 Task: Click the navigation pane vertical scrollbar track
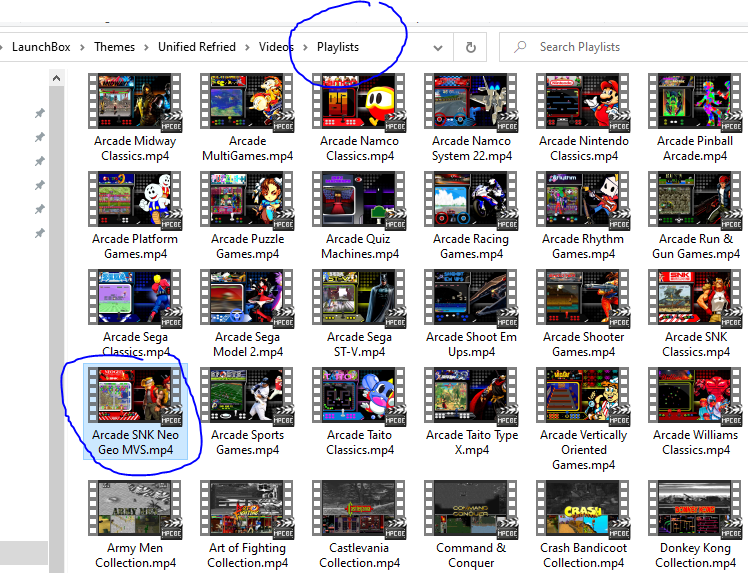[56, 329]
